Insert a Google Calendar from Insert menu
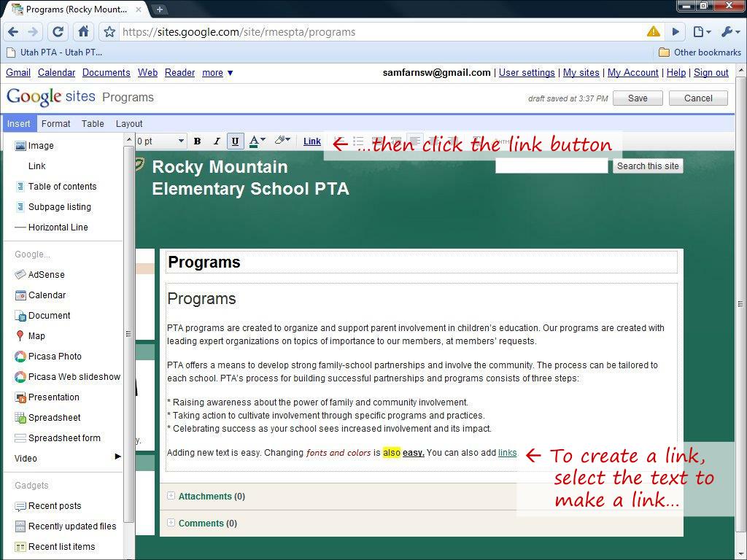747x560 pixels. point(41,295)
